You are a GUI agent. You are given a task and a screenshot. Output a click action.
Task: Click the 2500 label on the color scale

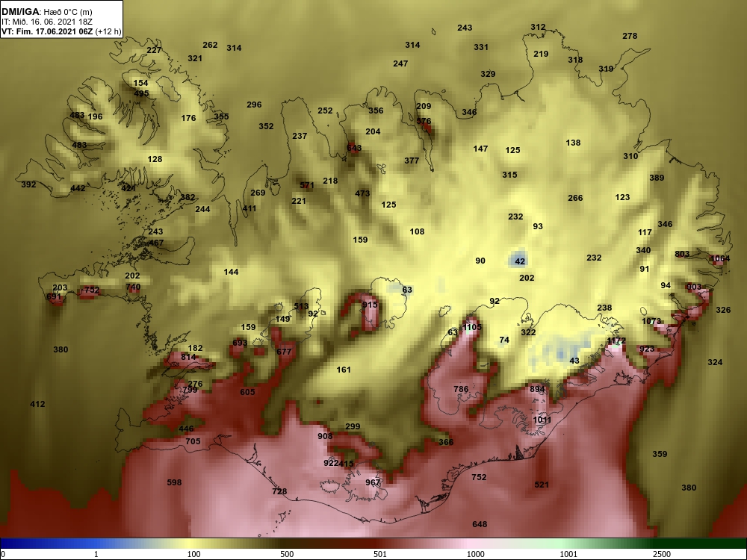(661, 554)
